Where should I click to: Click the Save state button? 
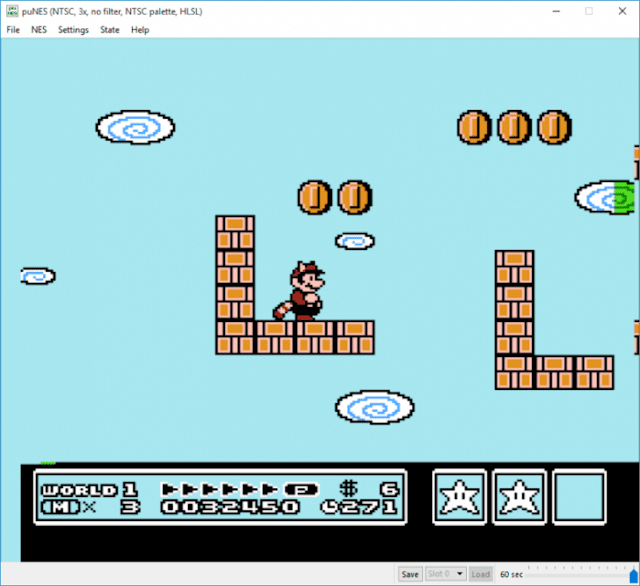pos(410,574)
